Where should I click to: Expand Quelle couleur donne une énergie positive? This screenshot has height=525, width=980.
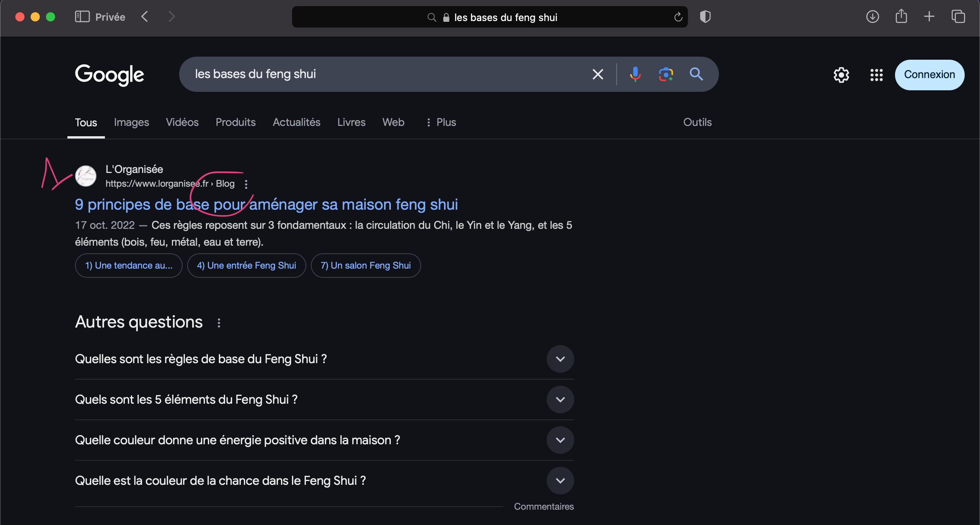(x=324, y=440)
